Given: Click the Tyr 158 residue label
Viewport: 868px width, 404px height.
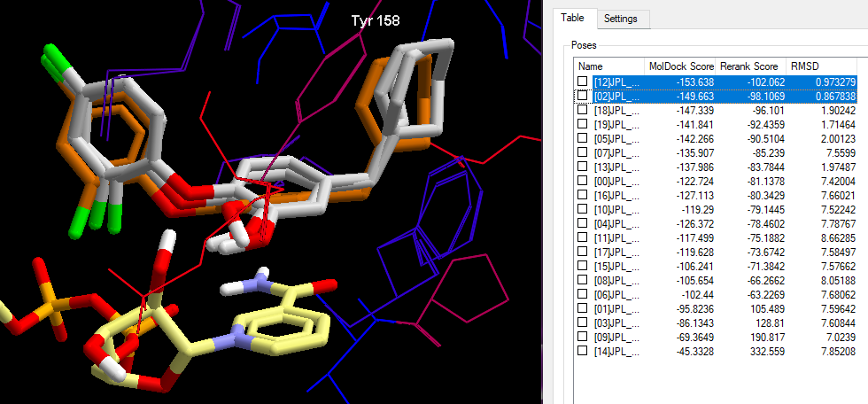Looking at the screenshot, I should [376, 21].
